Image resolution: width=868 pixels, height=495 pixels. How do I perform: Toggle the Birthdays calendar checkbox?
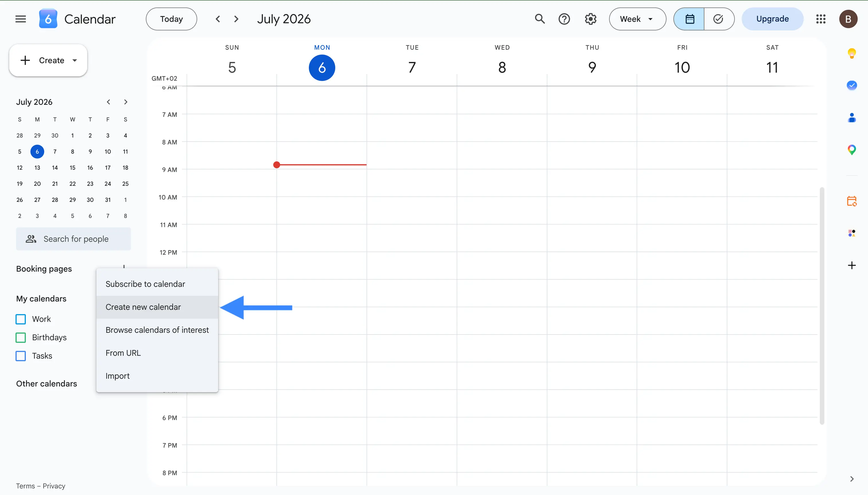point(21,337)
